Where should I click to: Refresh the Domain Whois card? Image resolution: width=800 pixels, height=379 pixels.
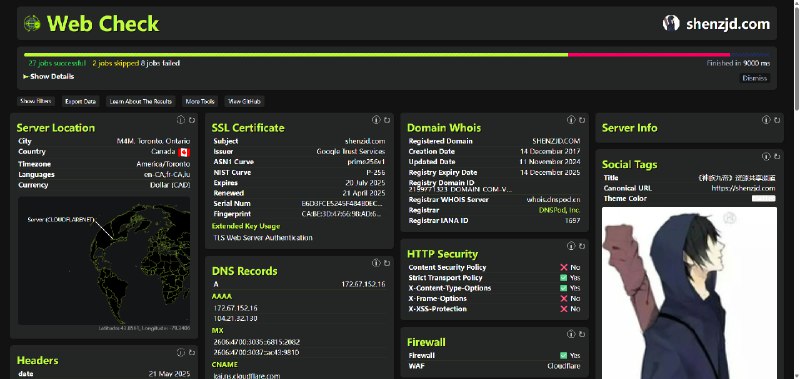click(x=582, y=120)
